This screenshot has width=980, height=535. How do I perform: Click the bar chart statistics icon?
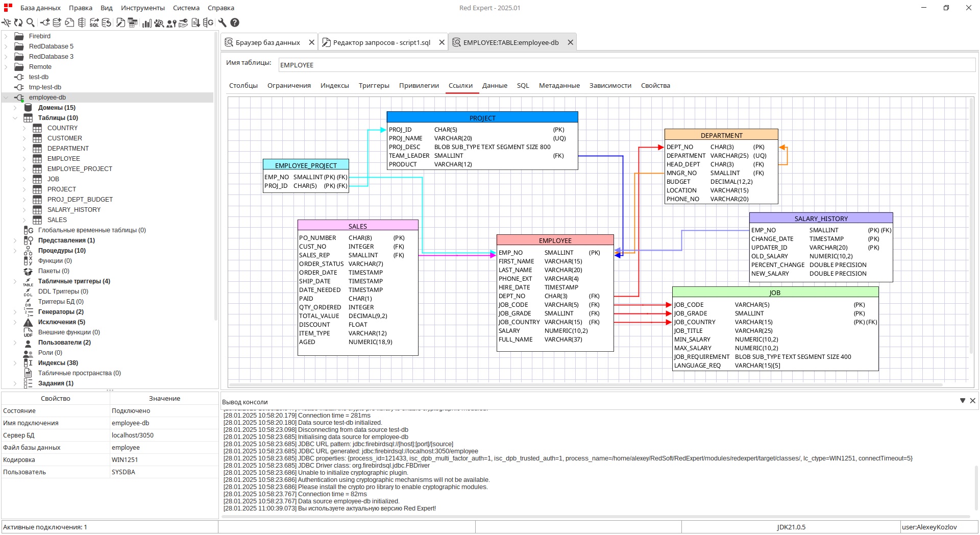coord(147,22)
